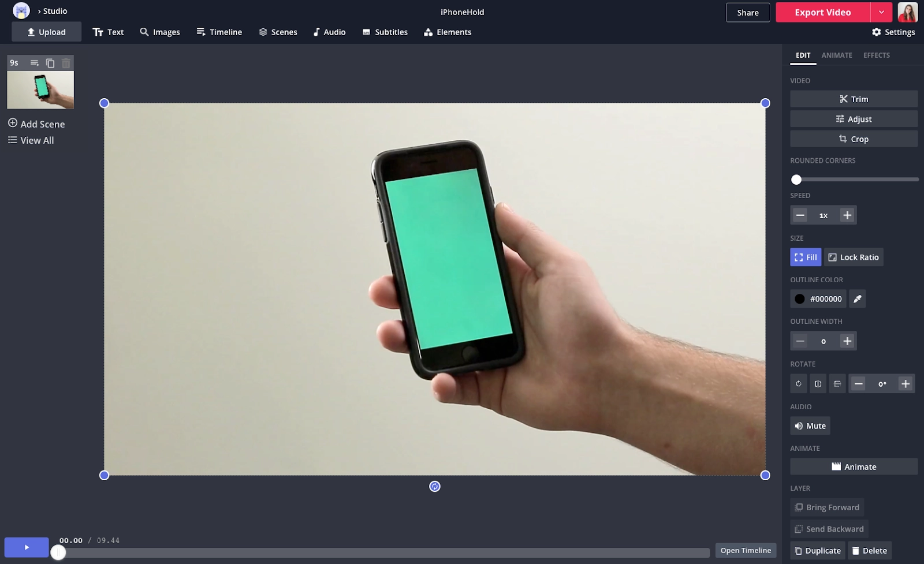Expand all scenes with View All

click(31, 140)
